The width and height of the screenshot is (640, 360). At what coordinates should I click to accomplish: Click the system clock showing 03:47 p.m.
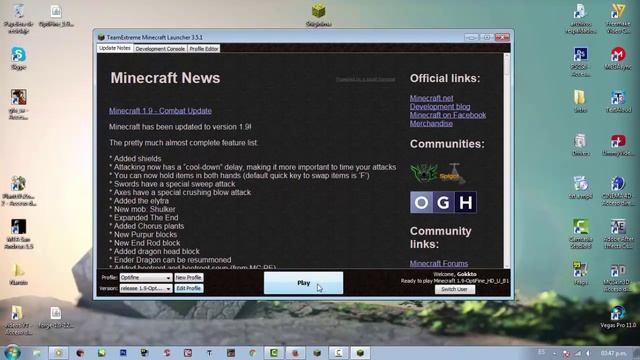click(x=613, y=353)
